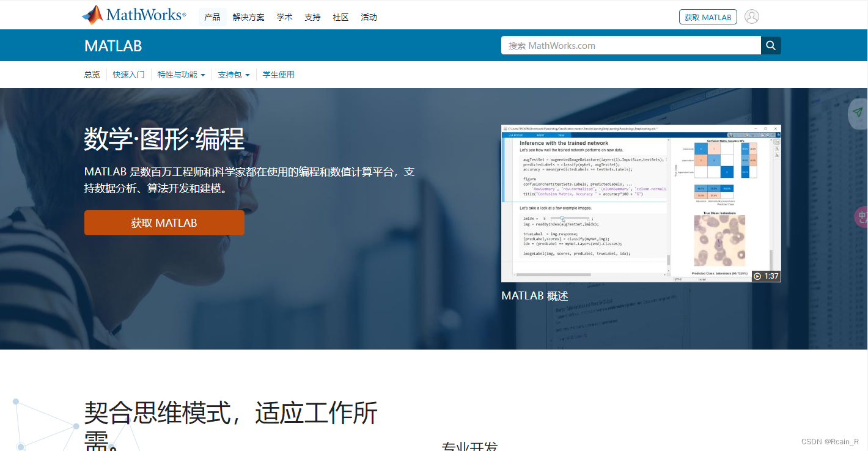
Task: Open the user account profile icon
Action: [752, 16]
